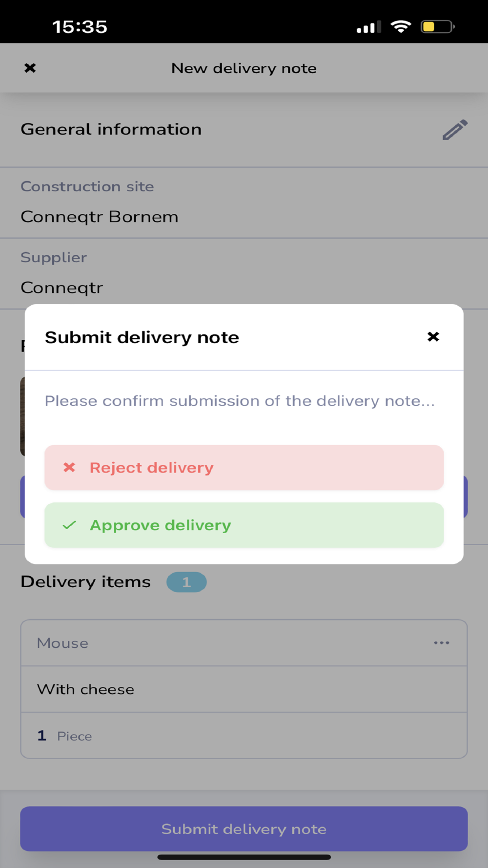This screenshot has width=488, height=868.
Task: Close the Submit delivery note dialog
Action: click(x=433, y=337)
